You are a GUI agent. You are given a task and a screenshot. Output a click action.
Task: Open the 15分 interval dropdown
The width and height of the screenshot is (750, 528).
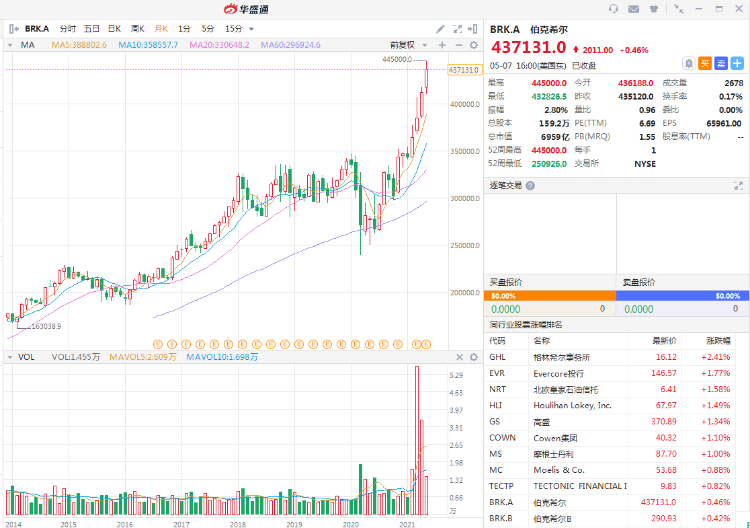coord(237,29)
